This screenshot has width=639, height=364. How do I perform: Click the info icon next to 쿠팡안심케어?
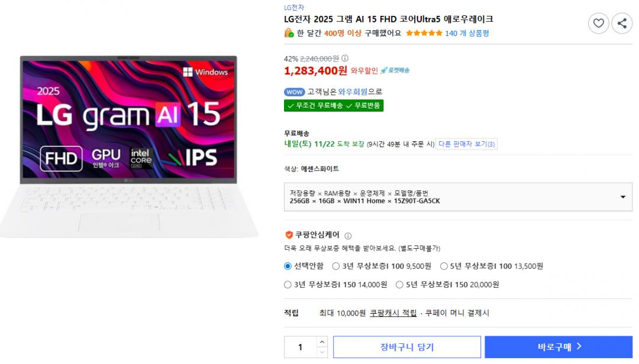[348, 235]
